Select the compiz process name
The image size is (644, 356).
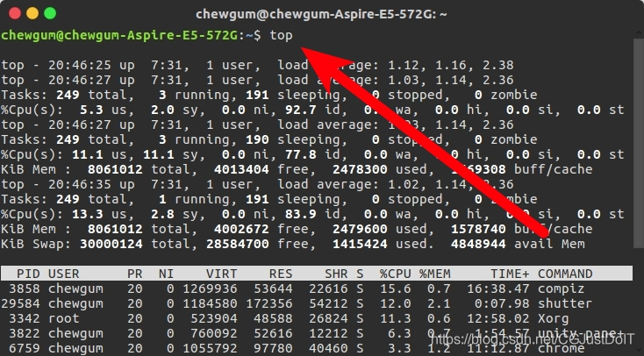coord(561,289)
